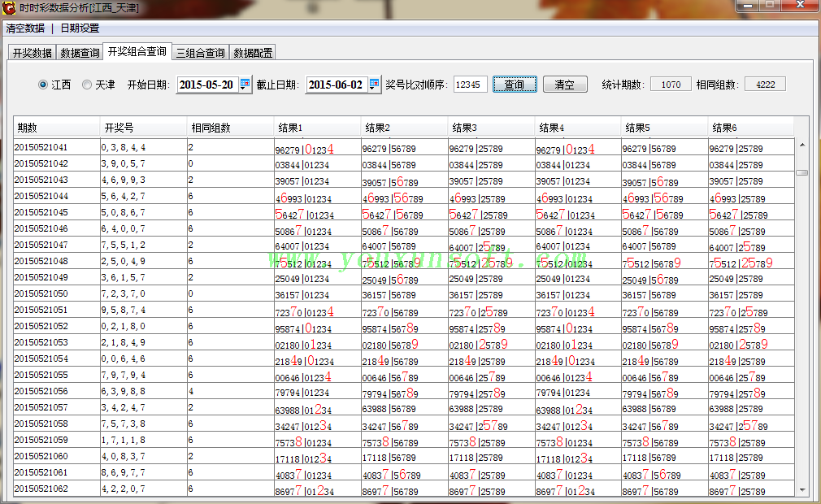Click draw number 0, 3, 8, 4, 4

(124, 148)
